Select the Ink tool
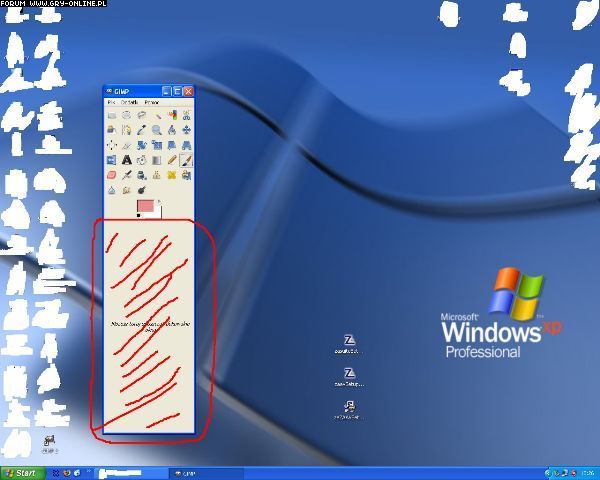Image resolution: width=600 pixels, height=480 pixels. click(x=142, y=175)
